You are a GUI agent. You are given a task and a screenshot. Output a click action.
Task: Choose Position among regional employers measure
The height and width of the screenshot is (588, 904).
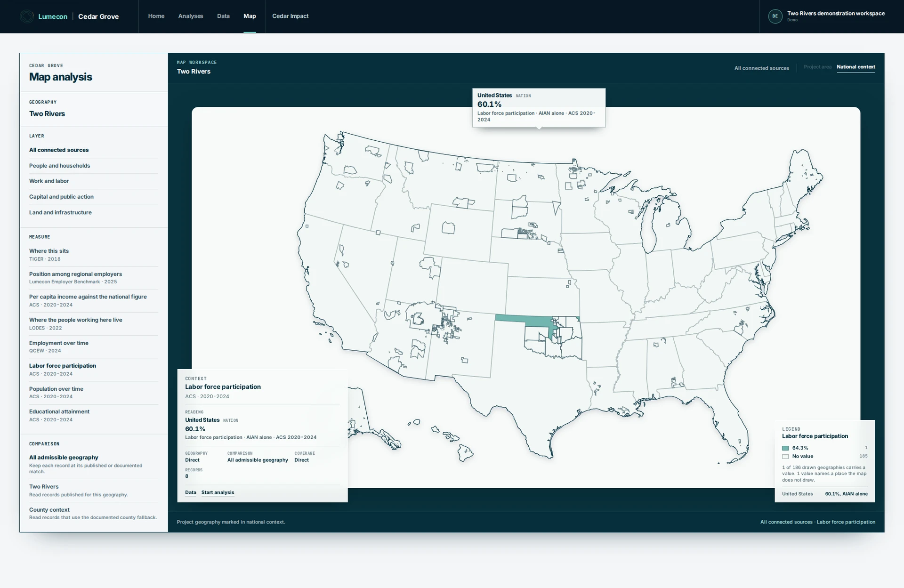(93, 278)
